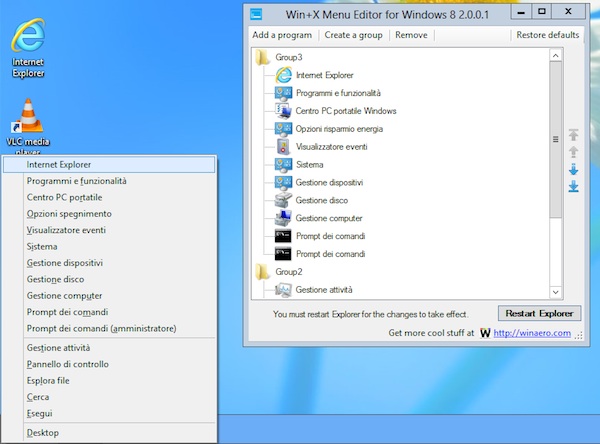The image size is (600, 444).
Task: Click the editor list scrollbar thumb
Action: pyautogui.click(x=556, y=140)
